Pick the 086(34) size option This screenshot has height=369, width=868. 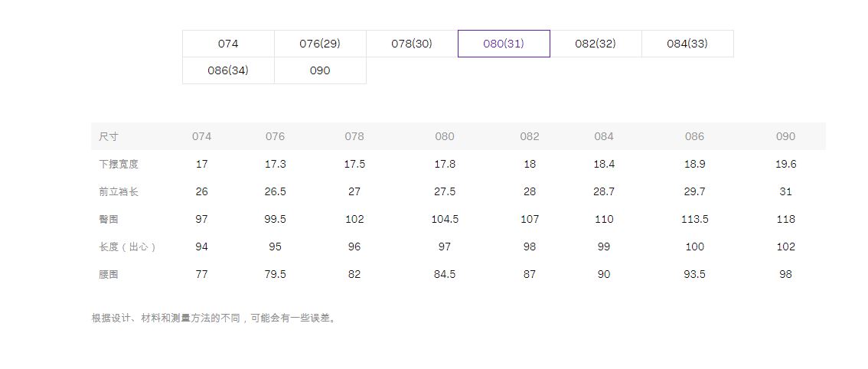[228, 70]
